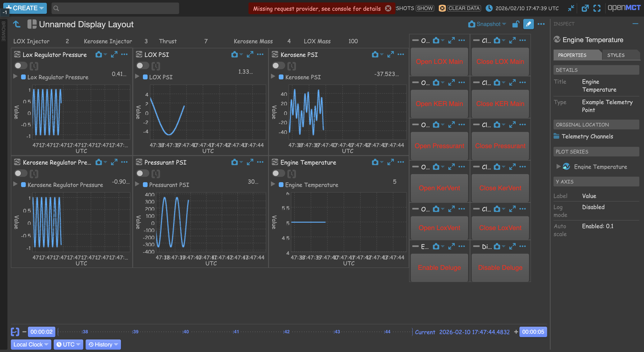Click the pencil edit icon in header
The image size is (644, 352).
coord(528,24)
